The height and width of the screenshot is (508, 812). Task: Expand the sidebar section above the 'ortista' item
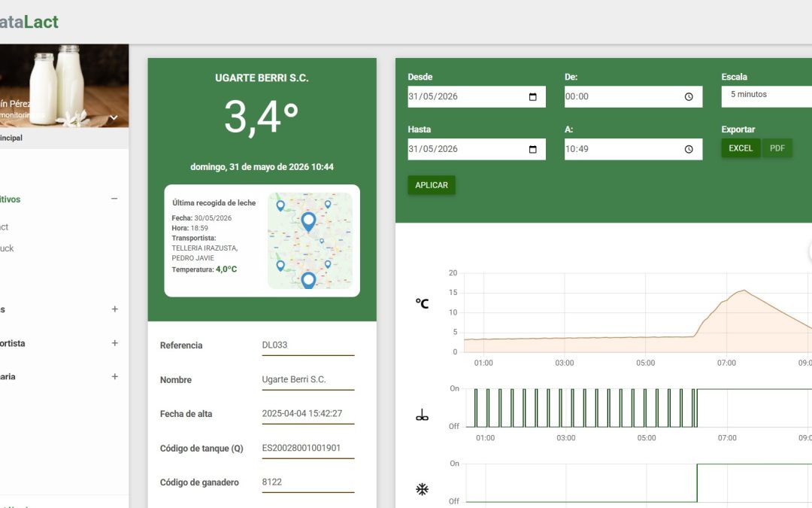point(114,309)
